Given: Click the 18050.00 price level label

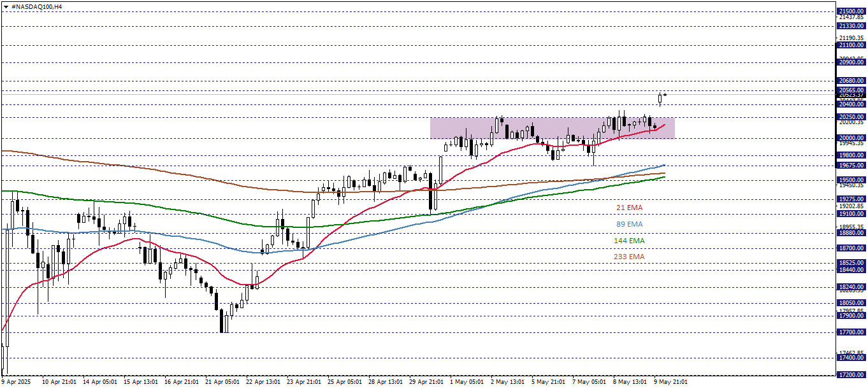Looking at the screenshot, I should (852, 303).
